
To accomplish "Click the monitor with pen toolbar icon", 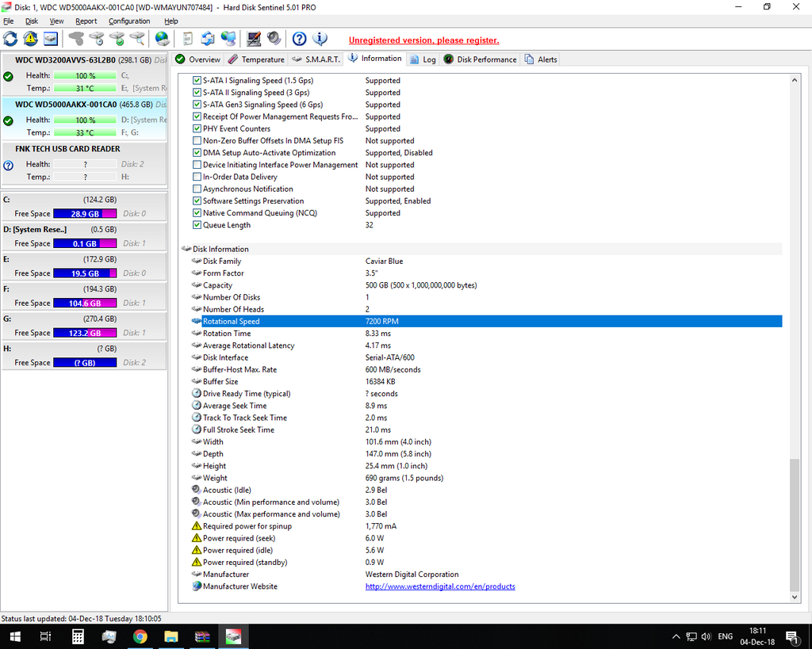I will pos(254,39).
